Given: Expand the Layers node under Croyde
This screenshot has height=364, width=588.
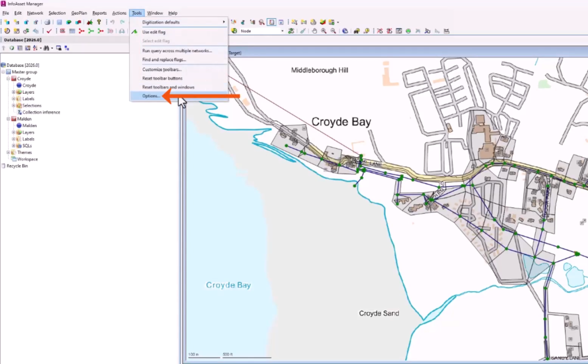Looking at the screenshot, I should click(x=13, y=92).
